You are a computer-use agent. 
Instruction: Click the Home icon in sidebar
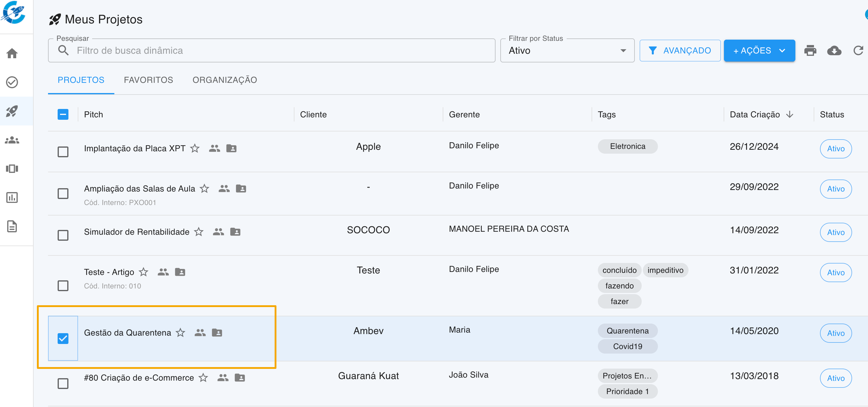tap(12, 53)
